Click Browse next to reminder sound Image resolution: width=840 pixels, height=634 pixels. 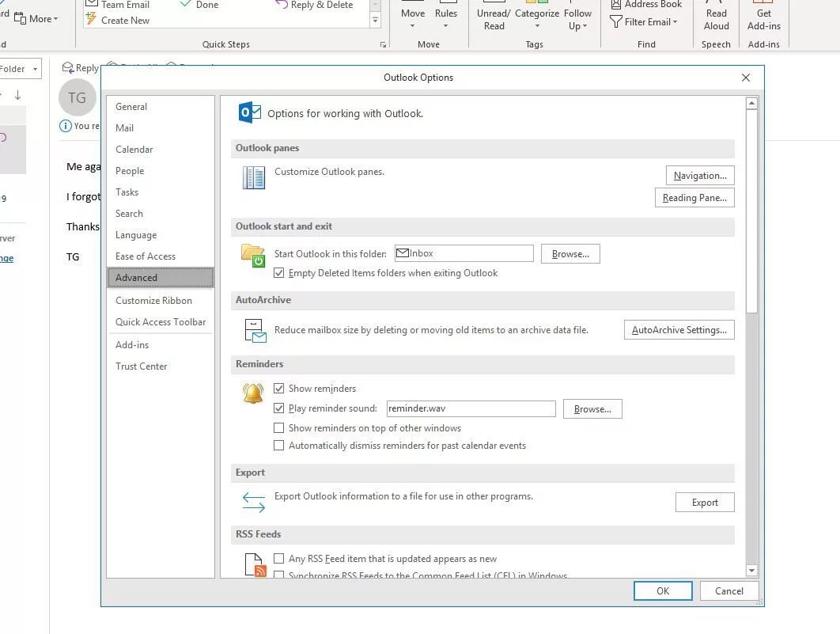tap(592, 409)
